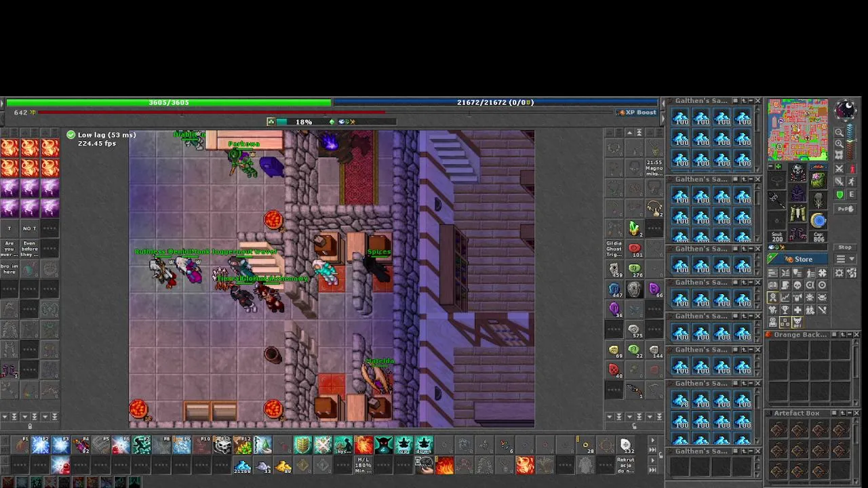This screenshot has height=488, width=868.
Task: Open Artefact Box container options menu
Action: pyautogui.click(x=834, y=413)
